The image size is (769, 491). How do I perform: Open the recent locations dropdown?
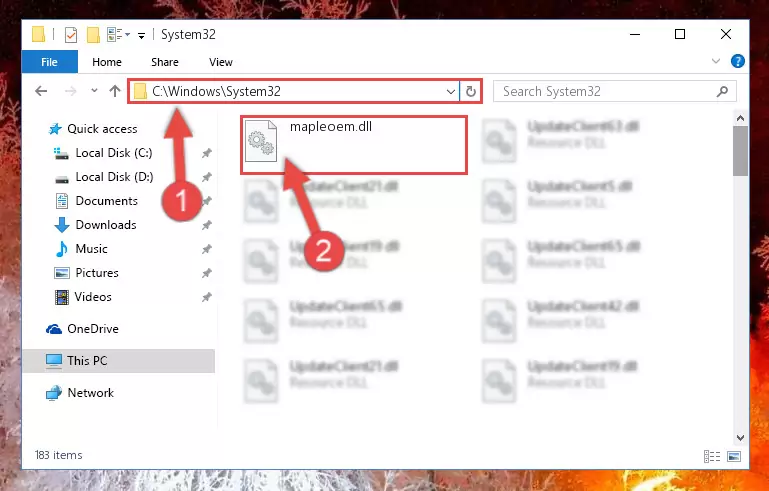[x=94, y=91]
